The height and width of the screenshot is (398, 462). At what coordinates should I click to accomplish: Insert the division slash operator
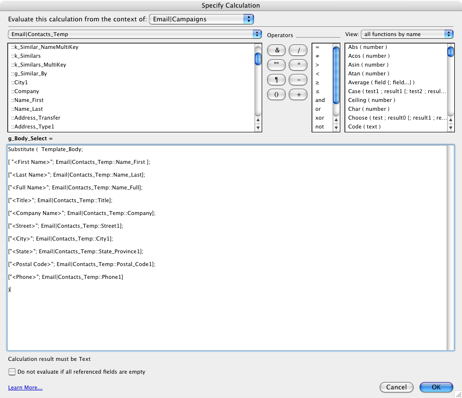(x=298, y=50)
